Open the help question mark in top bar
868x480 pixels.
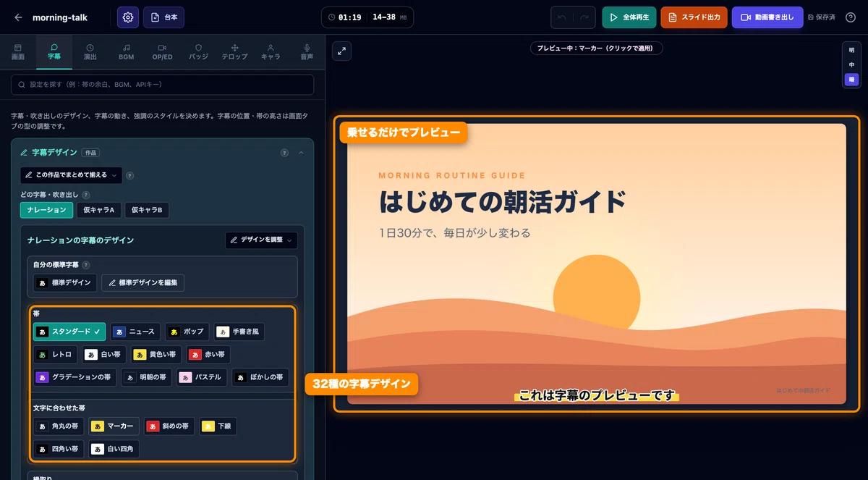[x=851, y=17]
